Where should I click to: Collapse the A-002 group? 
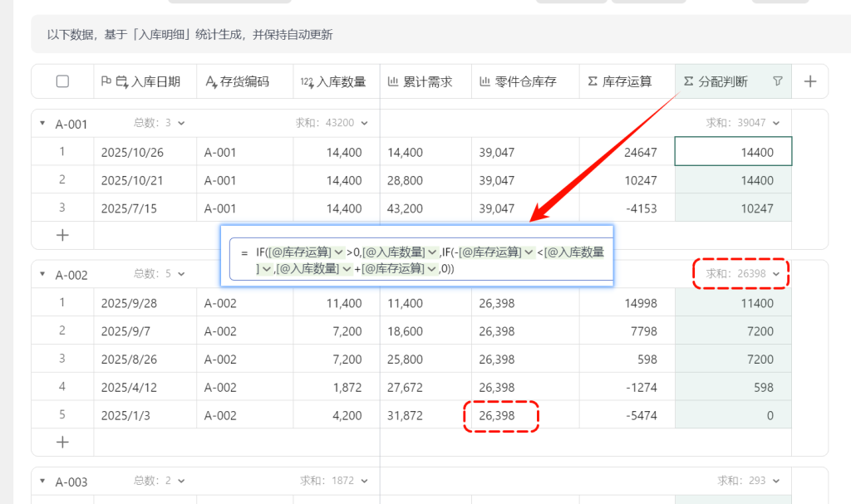42,275
